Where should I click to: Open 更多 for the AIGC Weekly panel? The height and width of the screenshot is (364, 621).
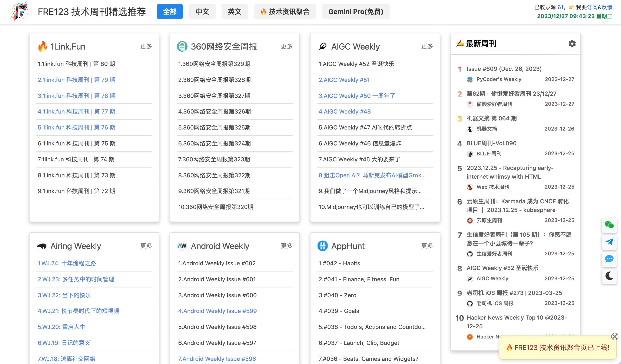tap(427, 46)
